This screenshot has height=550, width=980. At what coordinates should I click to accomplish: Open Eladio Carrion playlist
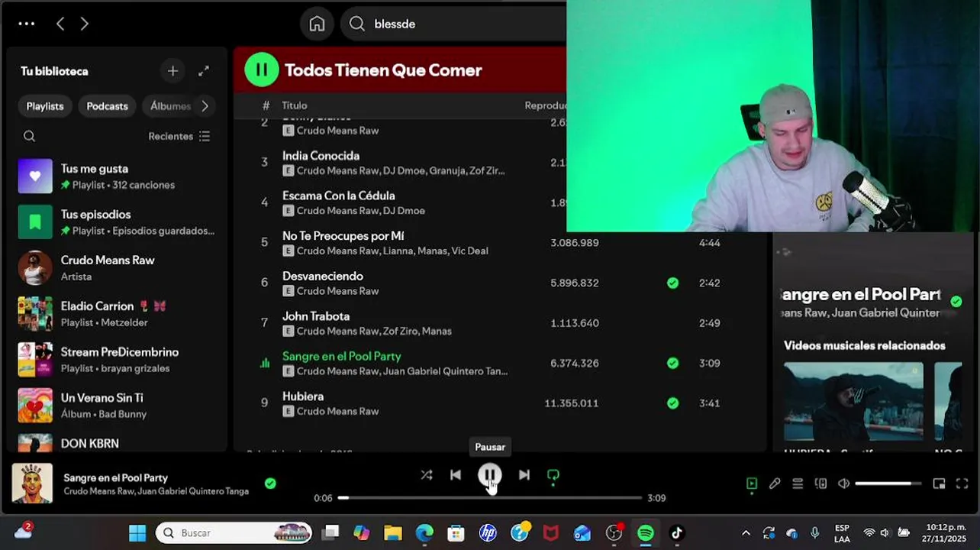click(117, 314)
